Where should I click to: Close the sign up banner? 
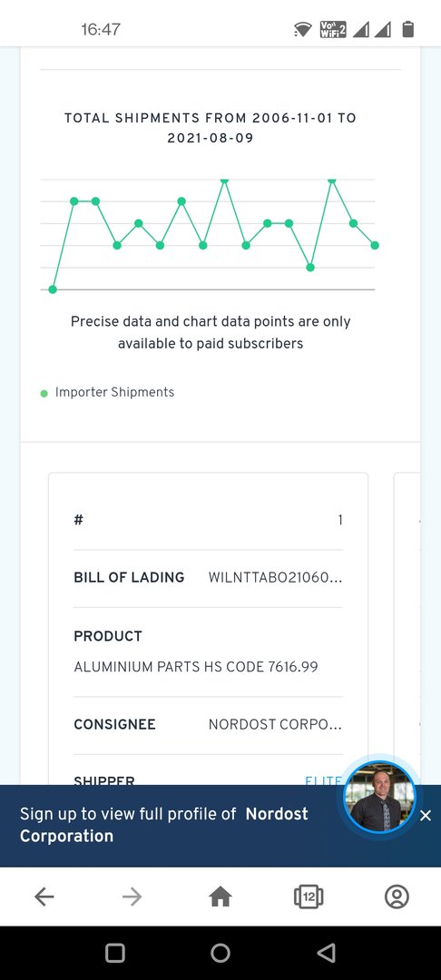tap(426, 815)
